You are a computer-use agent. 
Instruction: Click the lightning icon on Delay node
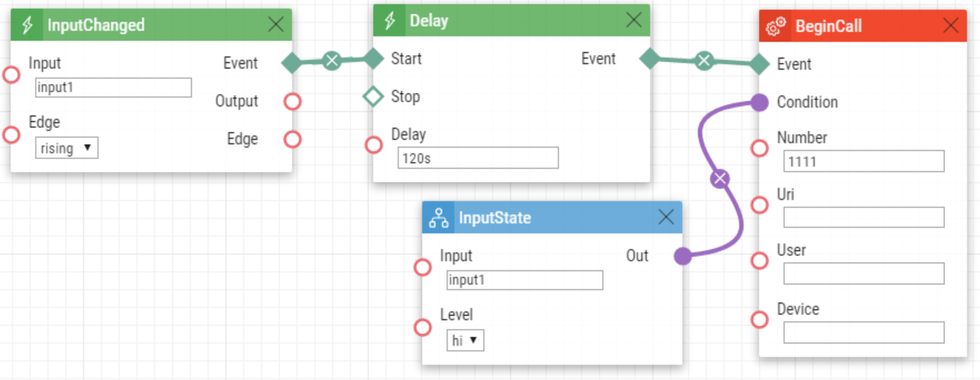tap(390, 21)
